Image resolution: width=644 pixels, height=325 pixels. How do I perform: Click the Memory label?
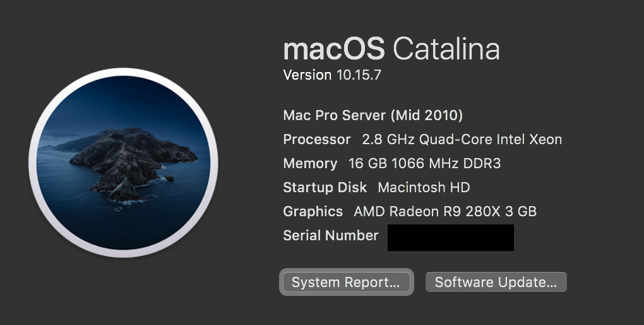[x=310, y=164]
